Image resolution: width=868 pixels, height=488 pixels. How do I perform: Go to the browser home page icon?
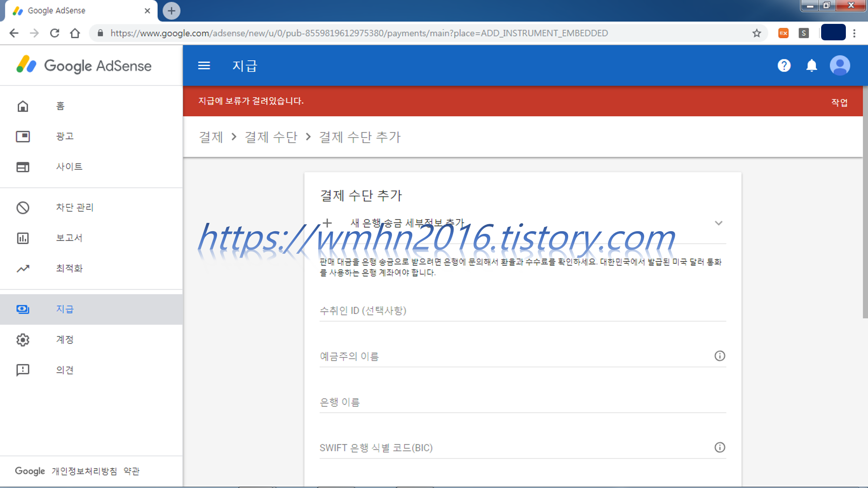coord(75,33)
